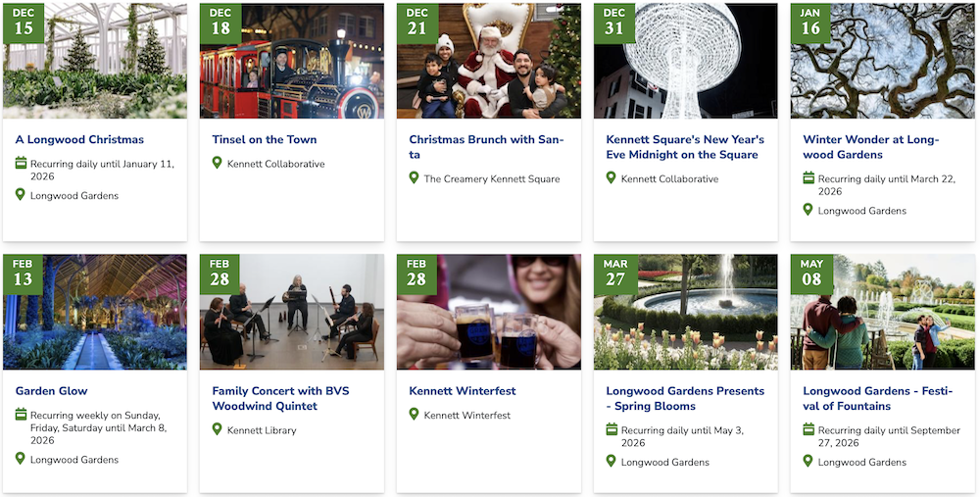Open the Kennett Winterfest event title
Screen dimensions: 980x497
pos(463,391)
